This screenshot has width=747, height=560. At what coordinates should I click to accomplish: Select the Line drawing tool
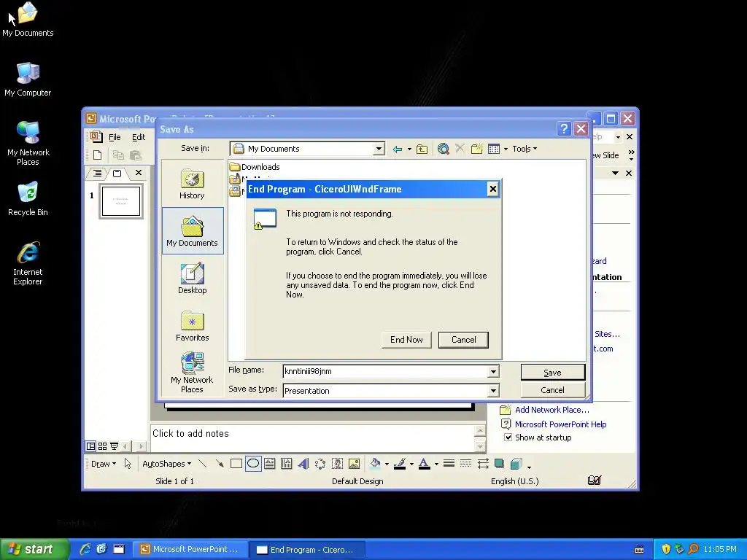(203, 463)
